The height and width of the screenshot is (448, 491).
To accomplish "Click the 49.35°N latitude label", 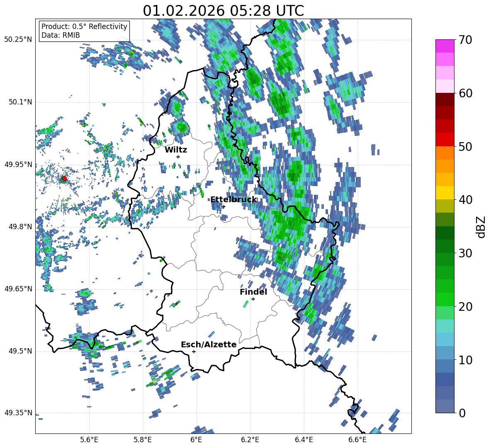I will [x=18, y=413].
